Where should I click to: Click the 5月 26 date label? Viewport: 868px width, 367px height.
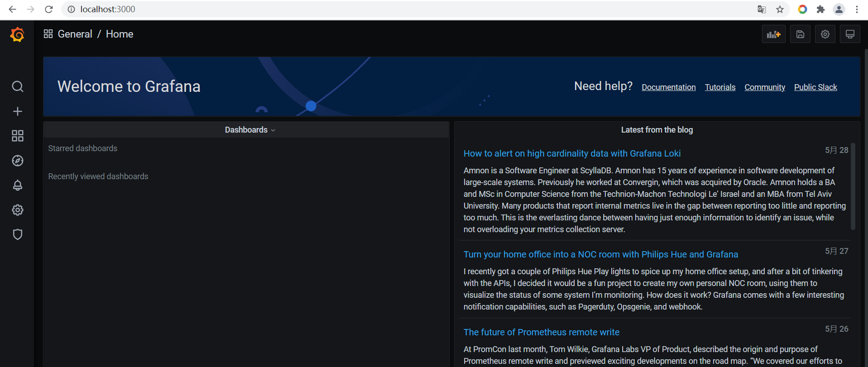(836, 329)
